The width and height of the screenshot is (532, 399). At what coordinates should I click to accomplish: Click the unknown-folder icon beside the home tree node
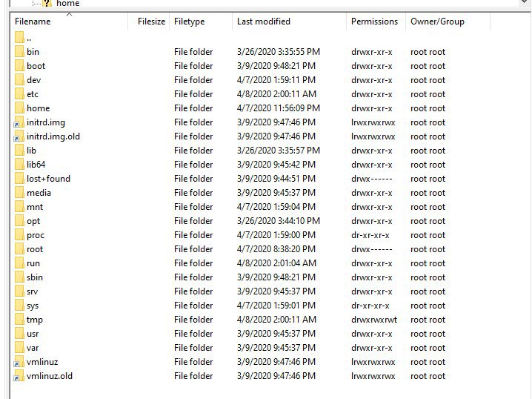(x=47, y=3)
